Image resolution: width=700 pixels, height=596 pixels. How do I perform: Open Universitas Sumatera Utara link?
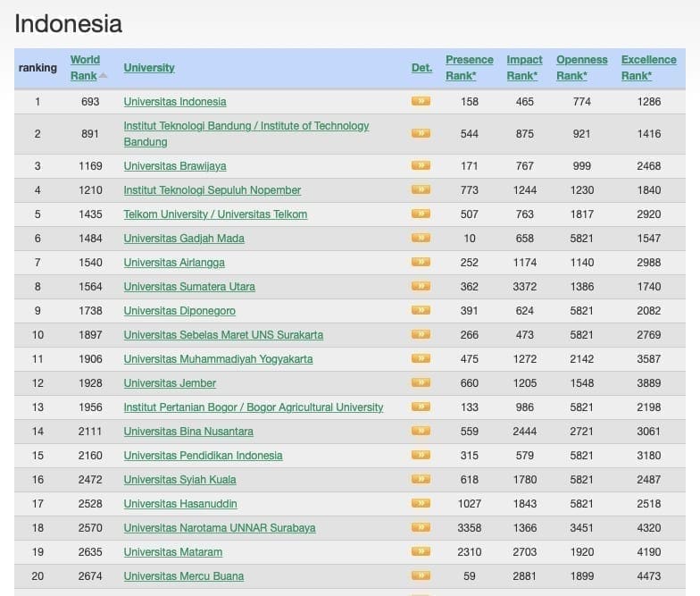tap(189, 286)
